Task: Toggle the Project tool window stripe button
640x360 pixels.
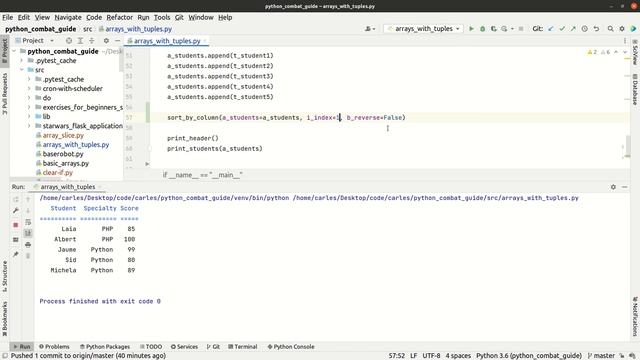Action: (x=4, y=50)
